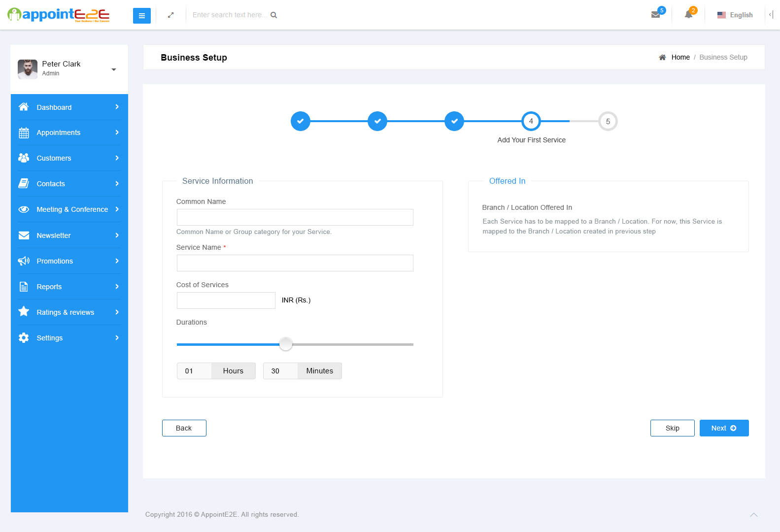Click Business Setup breadcrumb text

pyautogui.click(x=723, y=57)
